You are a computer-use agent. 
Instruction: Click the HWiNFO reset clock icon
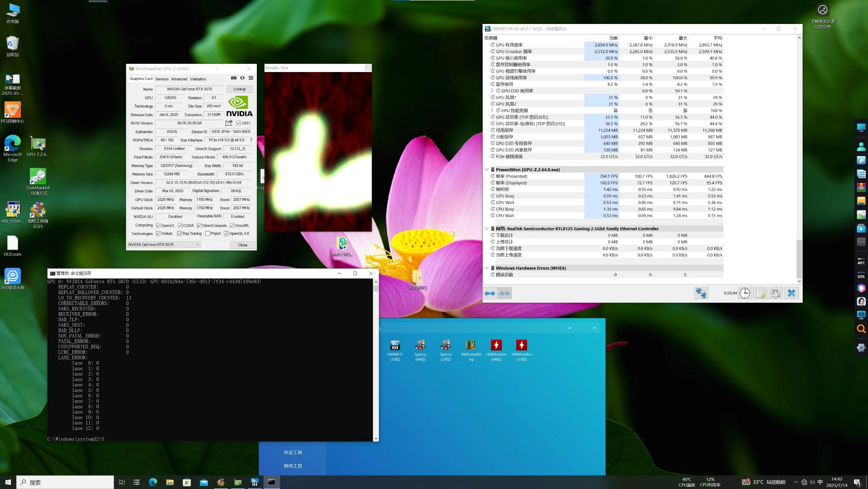pos(745,293)
